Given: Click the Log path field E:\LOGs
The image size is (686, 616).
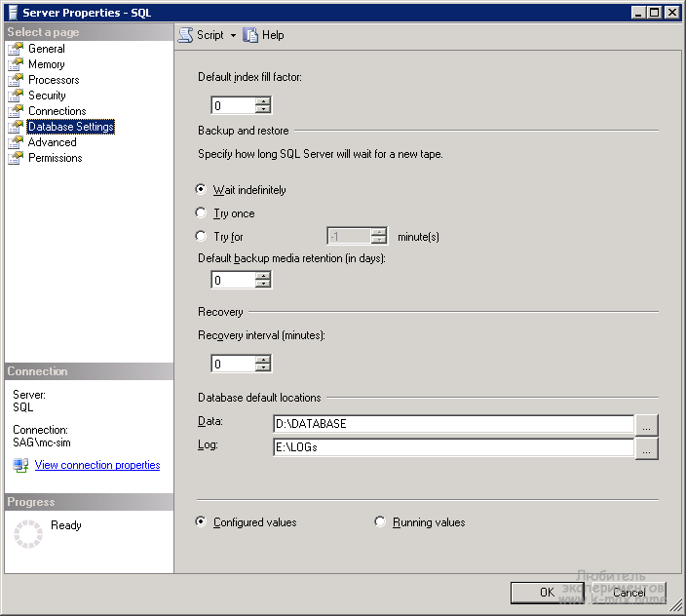Looking at the screenshot, I should tap(454, 447).
